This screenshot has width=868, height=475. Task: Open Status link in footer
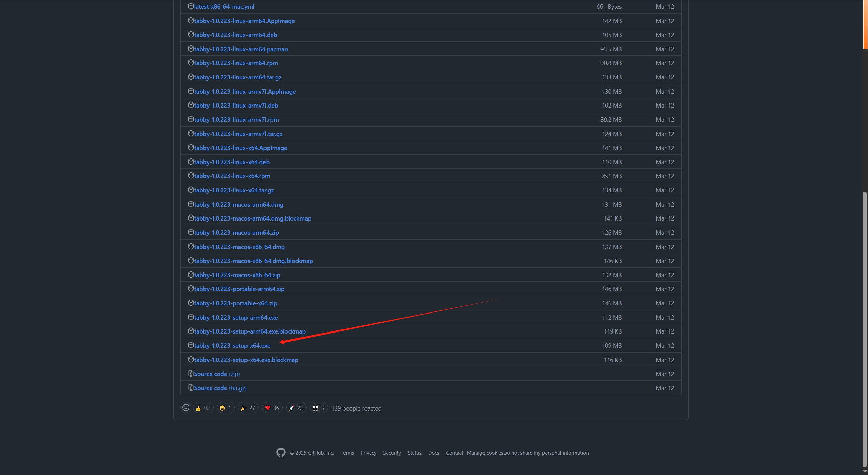pos(414,453)
